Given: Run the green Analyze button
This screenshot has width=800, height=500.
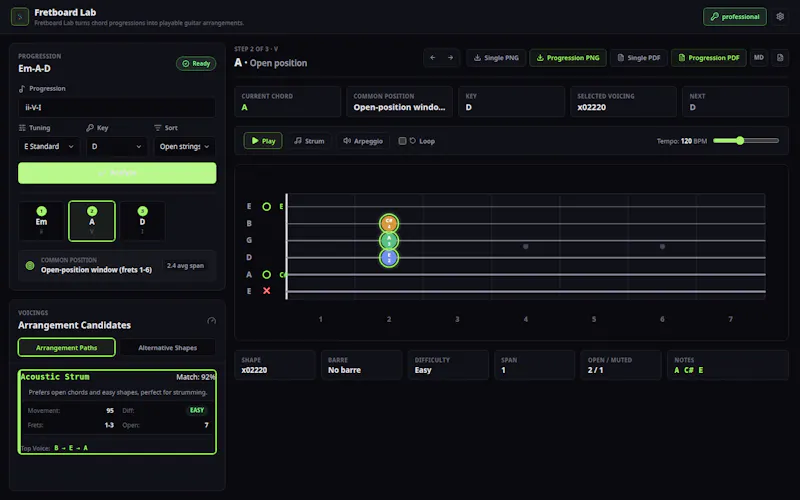Looking at the screenshot, I should 117,173.
